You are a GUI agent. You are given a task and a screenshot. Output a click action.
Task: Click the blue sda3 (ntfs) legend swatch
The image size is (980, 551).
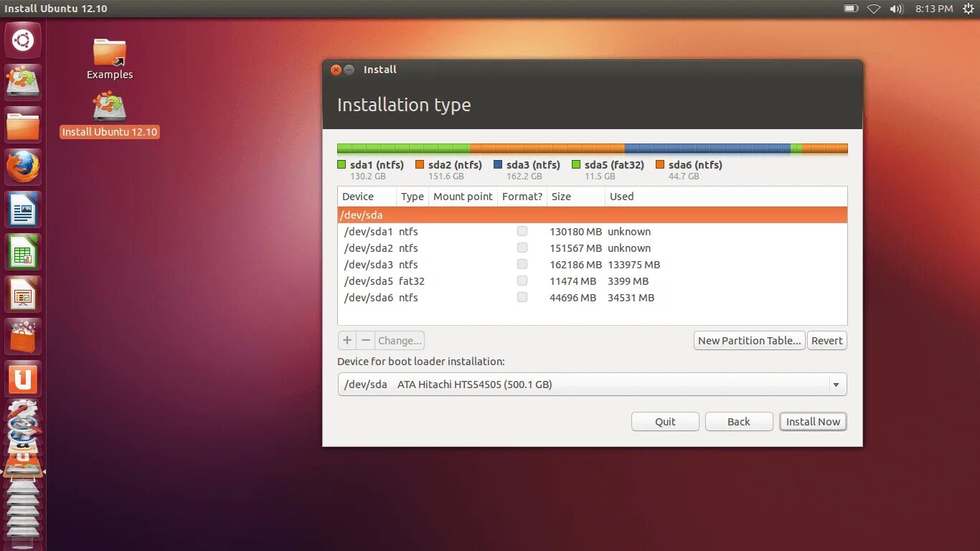[x=498, y=164]
